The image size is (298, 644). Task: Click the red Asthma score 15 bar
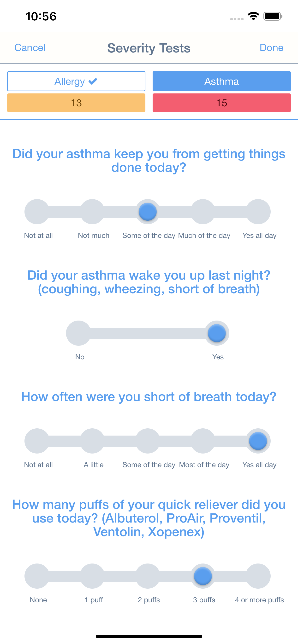tap(222, 103)
